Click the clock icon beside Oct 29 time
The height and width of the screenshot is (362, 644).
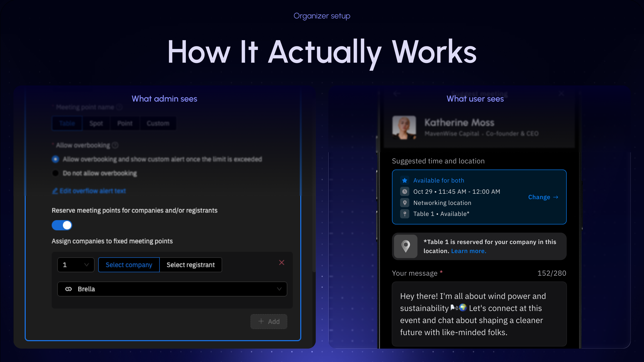tap(405, 192)
